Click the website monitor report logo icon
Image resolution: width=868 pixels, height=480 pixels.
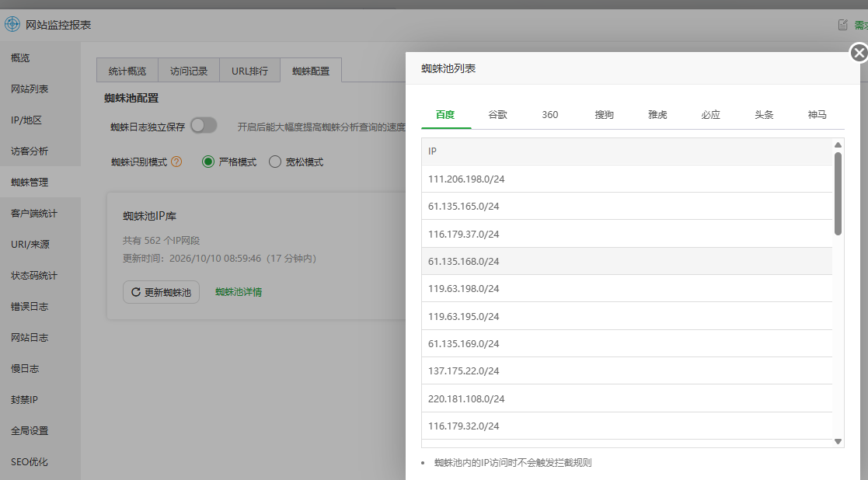point(12,24)
